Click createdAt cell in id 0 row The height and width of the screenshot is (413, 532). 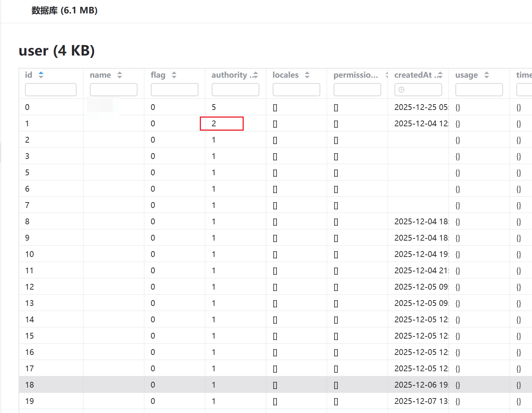(421, 107)
